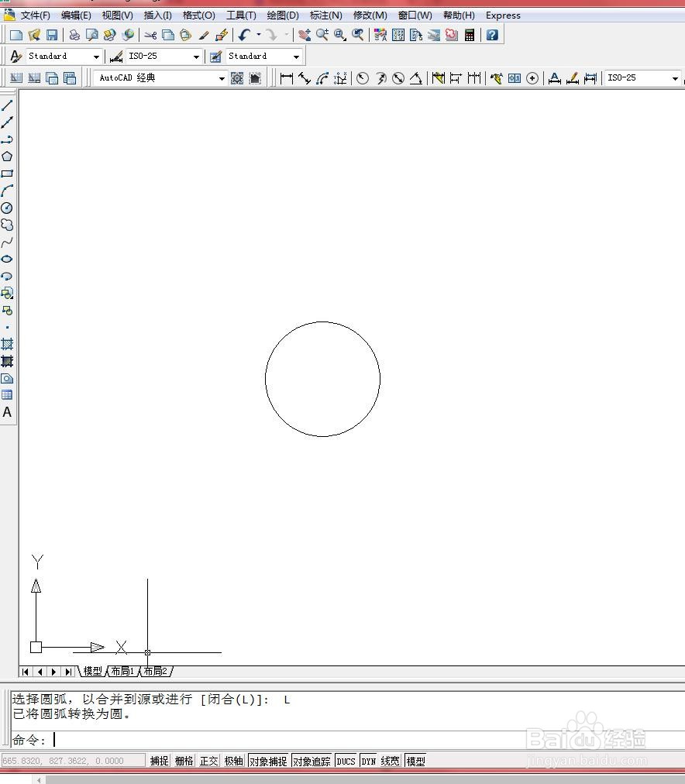Click the command line input field
The width and height of the screenshot is (685, 784).
(x=347, y=739)
